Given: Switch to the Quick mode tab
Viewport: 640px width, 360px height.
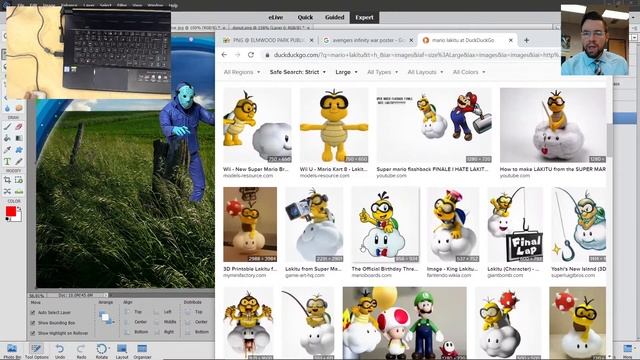Looking at the screenshot, I should click(x=305, y=18).
